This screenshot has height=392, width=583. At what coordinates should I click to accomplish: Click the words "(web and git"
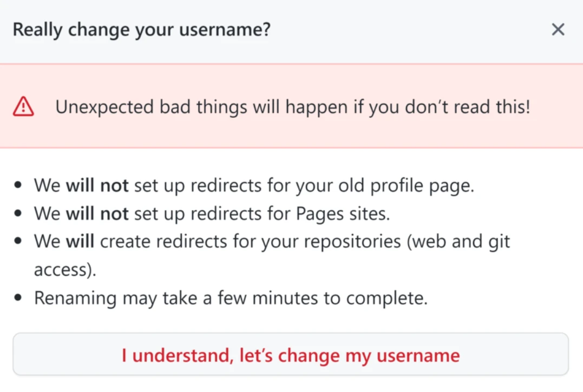pos(458,242)
